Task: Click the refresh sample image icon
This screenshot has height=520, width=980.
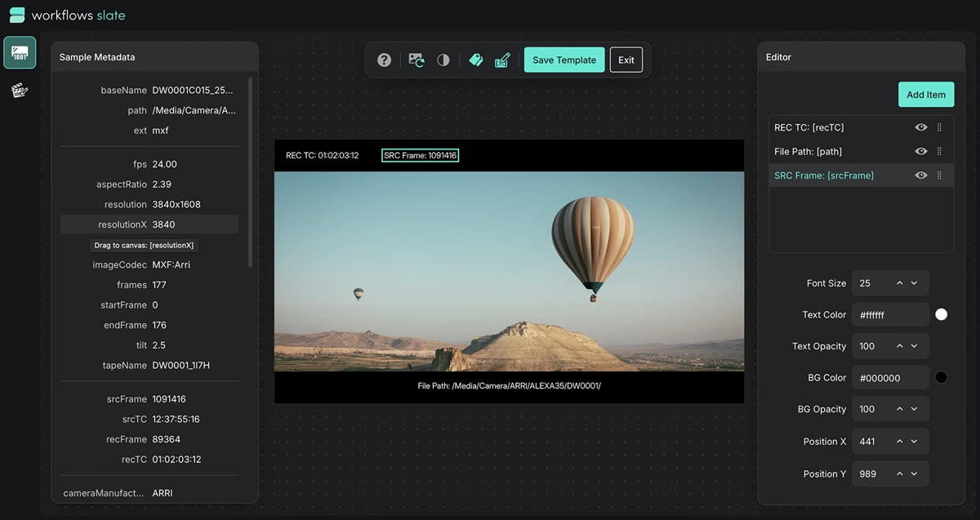Action: 416,60
